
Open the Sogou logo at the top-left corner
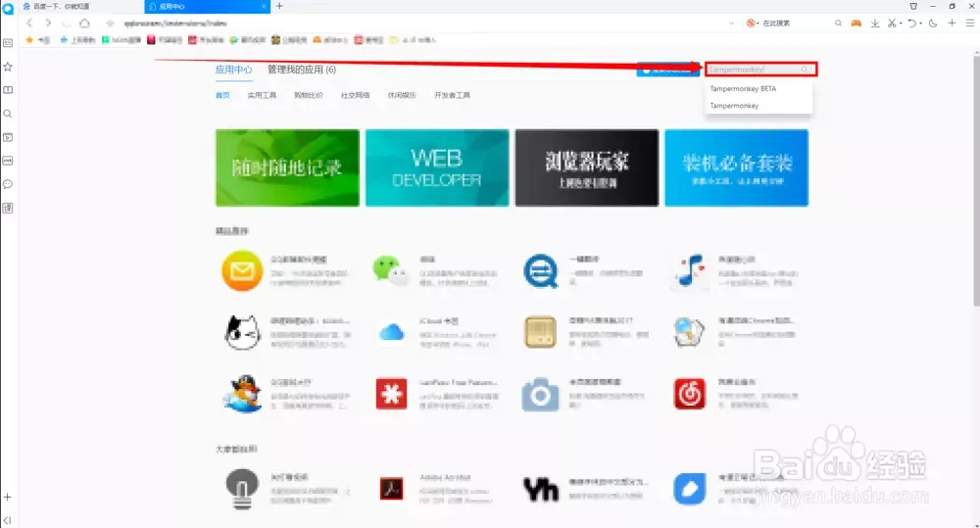[x=8, y=9]
